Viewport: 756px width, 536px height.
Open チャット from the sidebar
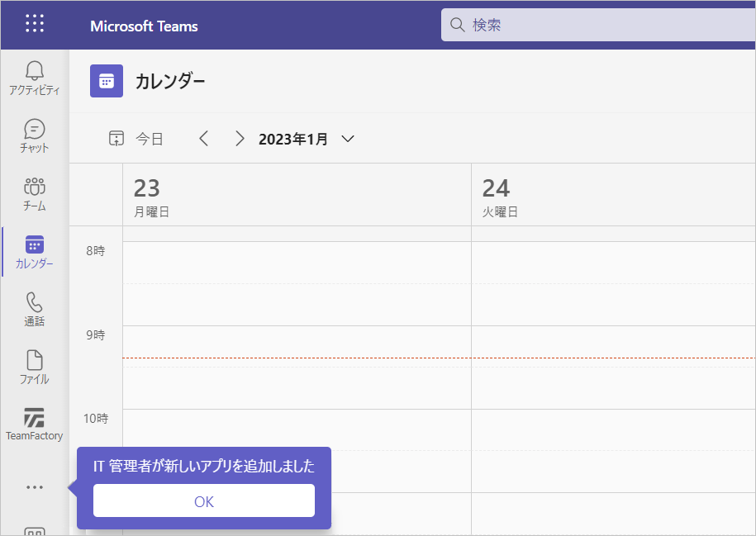pyautogui.click(x=34, y=136)
